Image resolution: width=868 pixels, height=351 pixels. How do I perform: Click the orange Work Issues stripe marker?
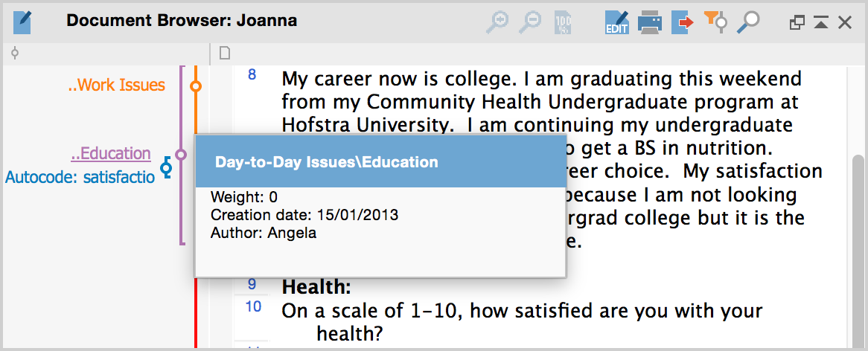tap(196, 87)
